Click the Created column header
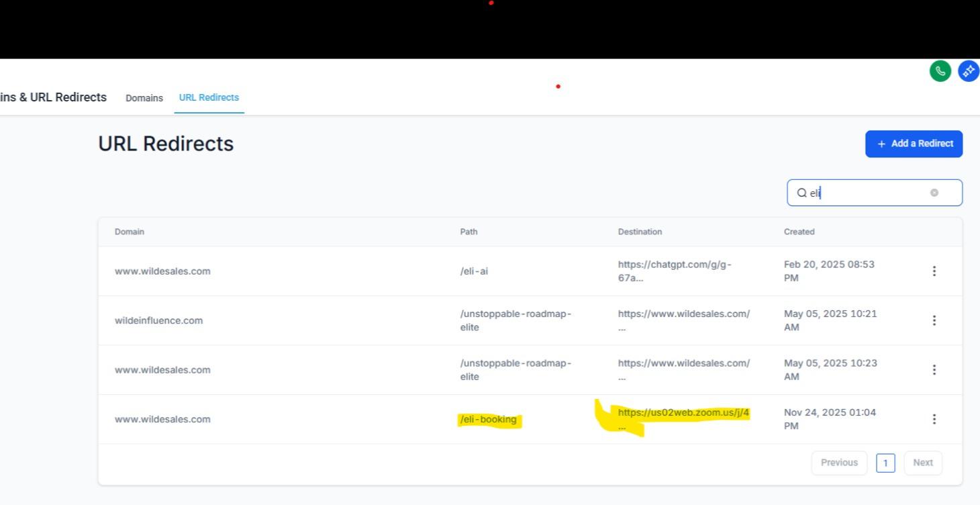 click(799, 232)
